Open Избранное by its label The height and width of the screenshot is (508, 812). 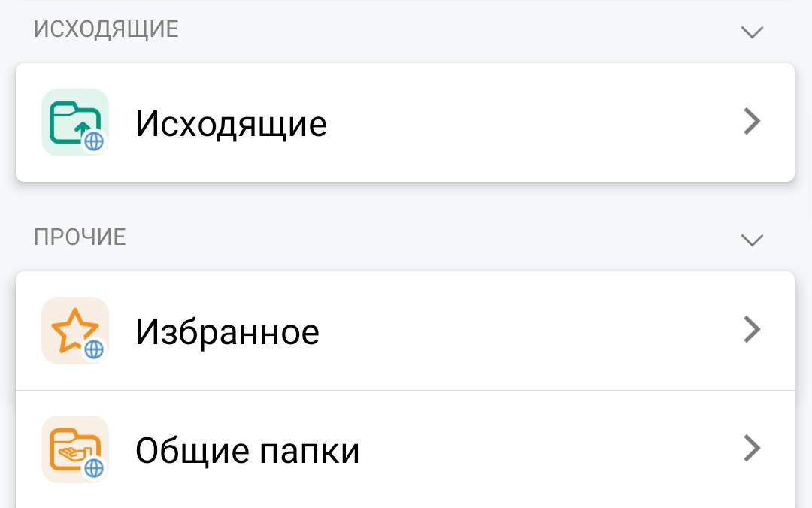pyautogui.click(x=227, y=331)
